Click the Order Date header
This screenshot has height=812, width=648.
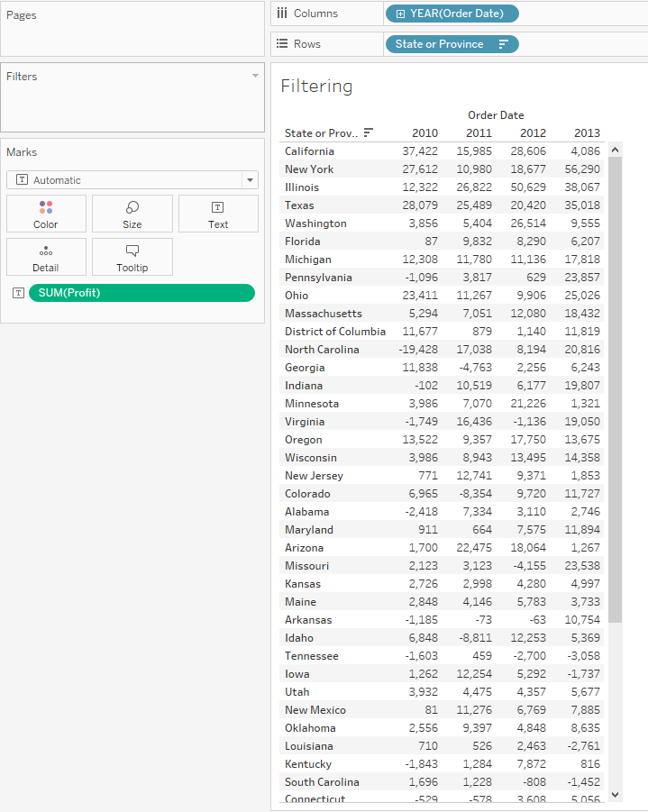pyautogui.click(x=496, y=115)
